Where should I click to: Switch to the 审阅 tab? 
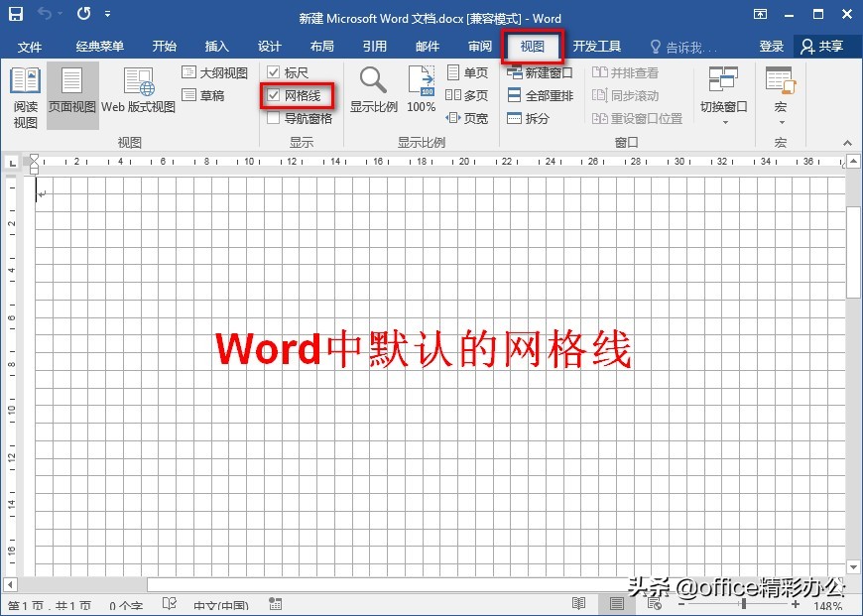[x=480, y=47]
